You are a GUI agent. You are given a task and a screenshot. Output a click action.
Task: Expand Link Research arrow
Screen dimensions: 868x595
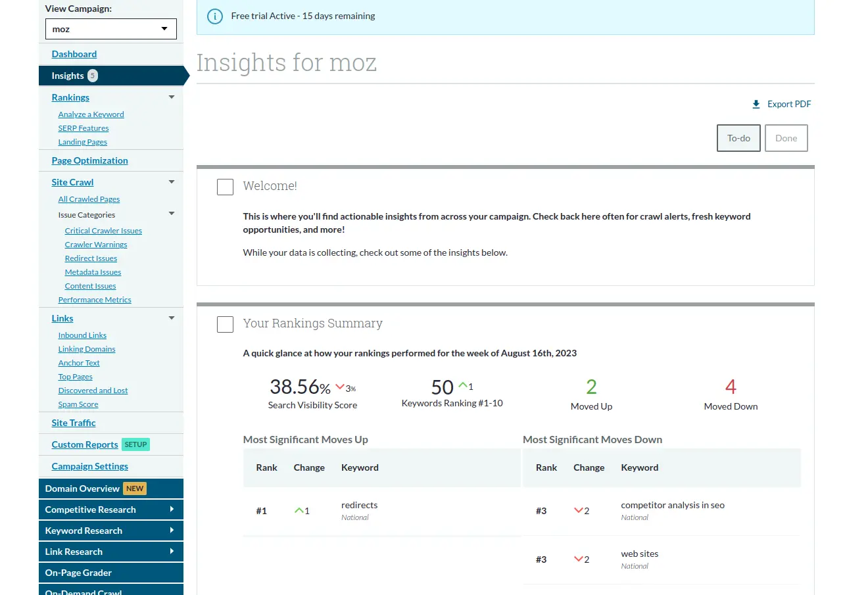[x=172, y=551]
